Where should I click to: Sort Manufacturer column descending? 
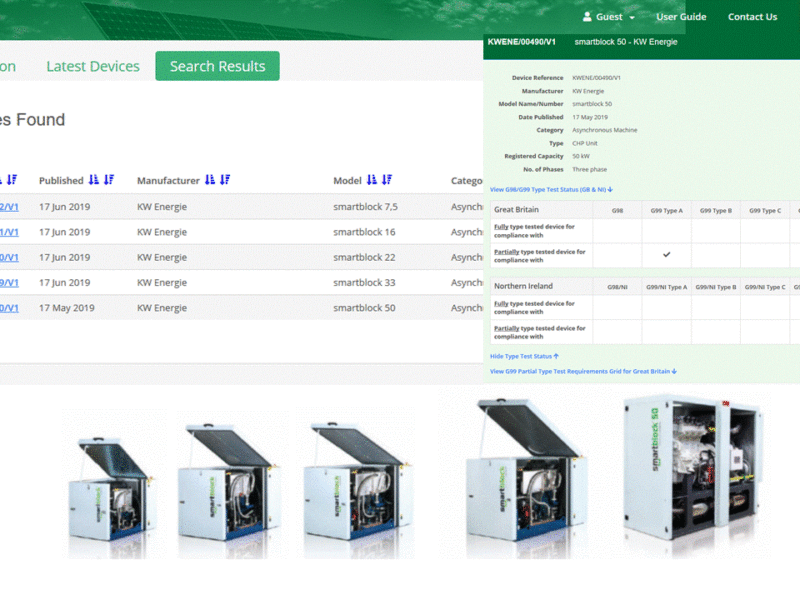pos(225,180)
